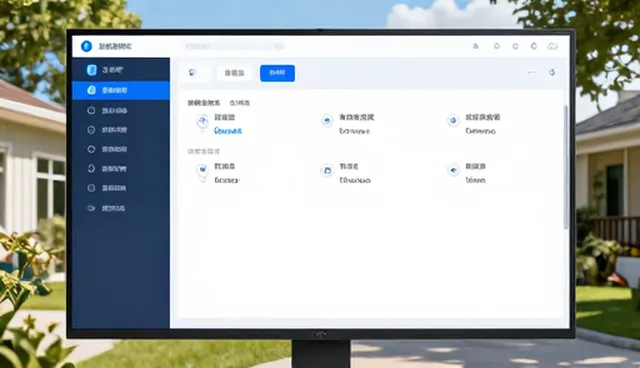This screenshot has width=640, height=368.
Task: Click the blue round app logo
Action: pos(86,46)
